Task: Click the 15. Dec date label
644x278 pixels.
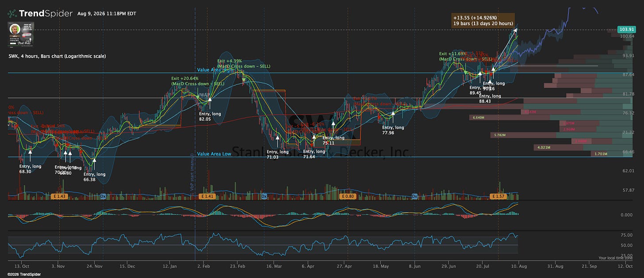Action: (127, 266)
